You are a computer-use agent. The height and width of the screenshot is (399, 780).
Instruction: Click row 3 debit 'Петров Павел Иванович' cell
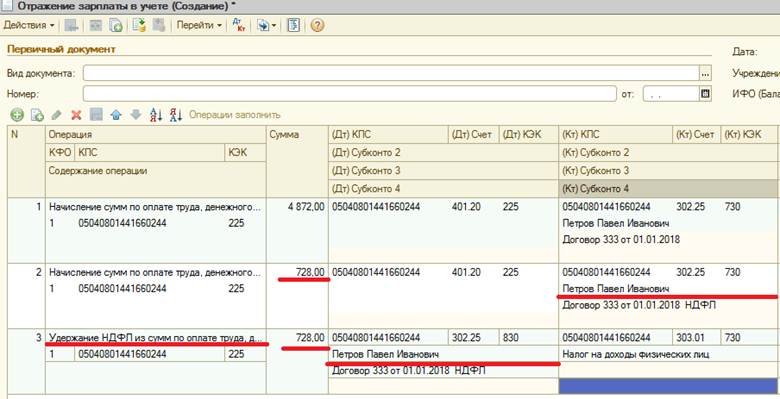443,354
